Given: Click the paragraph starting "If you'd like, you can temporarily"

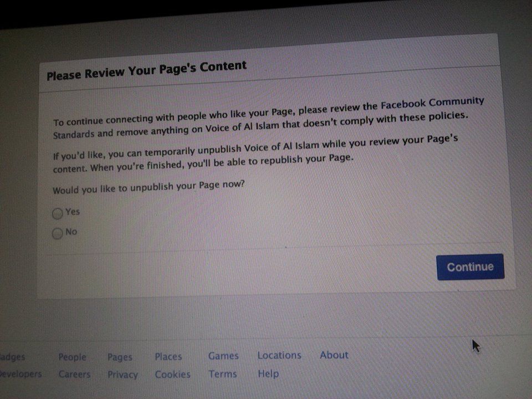Looking at the screenshot, I should (255, 154).
